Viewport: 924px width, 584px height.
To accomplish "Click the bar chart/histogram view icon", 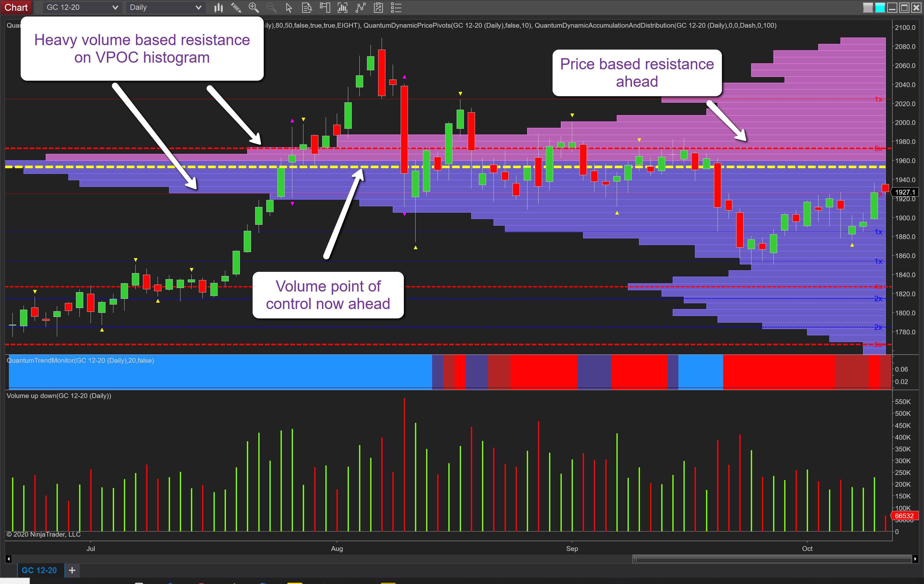I will tap(342, 7).
